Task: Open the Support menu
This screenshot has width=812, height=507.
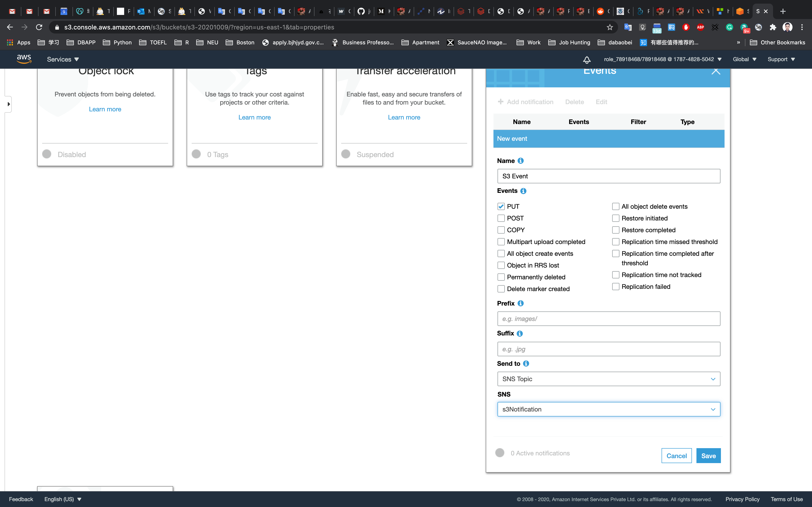Action: point(781,59)
